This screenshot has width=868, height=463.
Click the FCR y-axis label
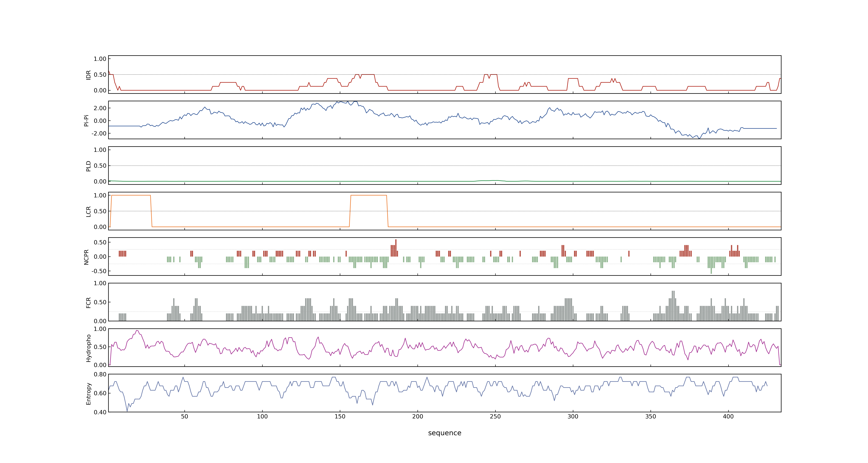click(x=88, y=302)
